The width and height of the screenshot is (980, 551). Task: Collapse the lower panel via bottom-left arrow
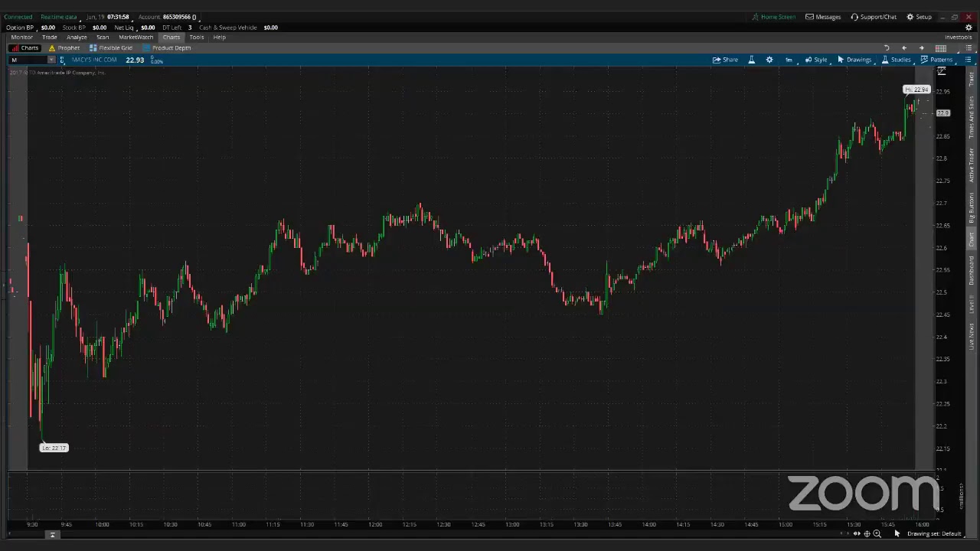tap(53, 535)
